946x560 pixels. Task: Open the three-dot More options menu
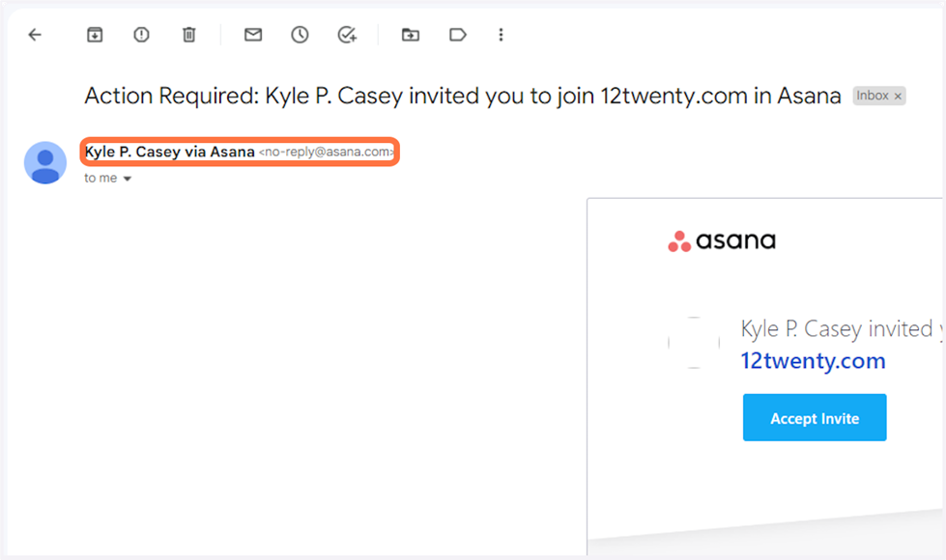501,35
